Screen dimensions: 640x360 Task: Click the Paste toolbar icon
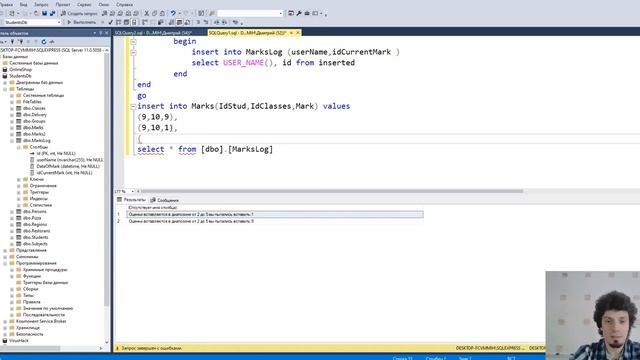click(x=162, y=13)
